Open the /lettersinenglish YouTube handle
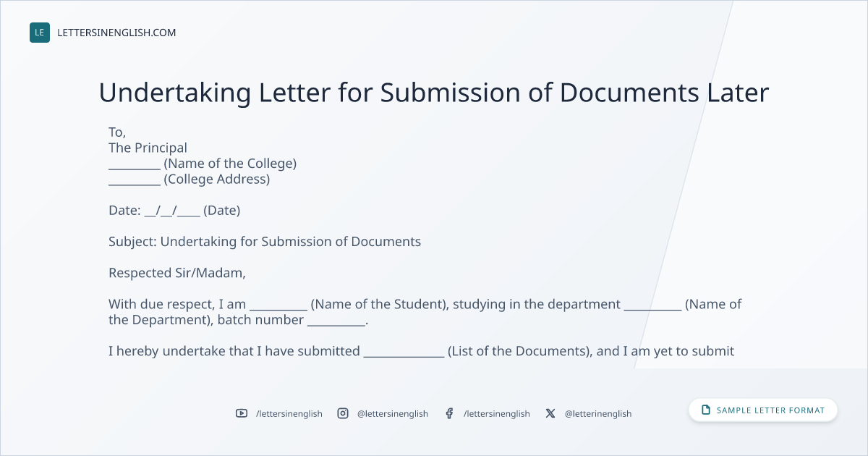Image resolution: width=868 pixels, height=456 pixels. (289, 414)
